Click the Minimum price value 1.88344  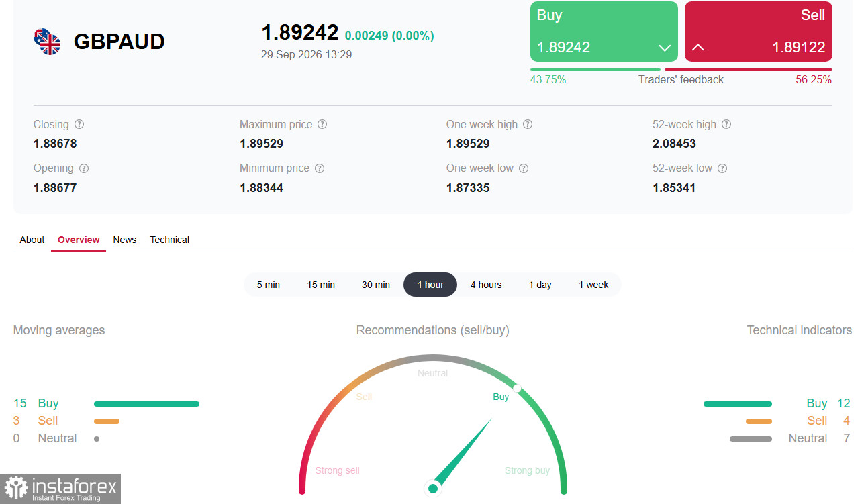pos(261,188)
